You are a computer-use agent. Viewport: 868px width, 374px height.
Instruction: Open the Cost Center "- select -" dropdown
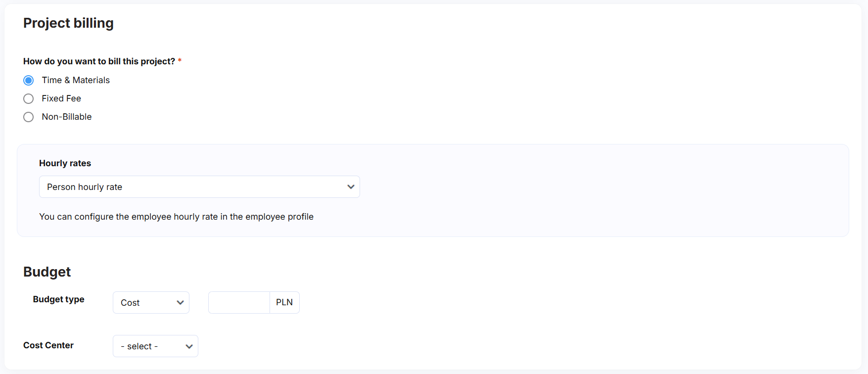coord(155,346)
